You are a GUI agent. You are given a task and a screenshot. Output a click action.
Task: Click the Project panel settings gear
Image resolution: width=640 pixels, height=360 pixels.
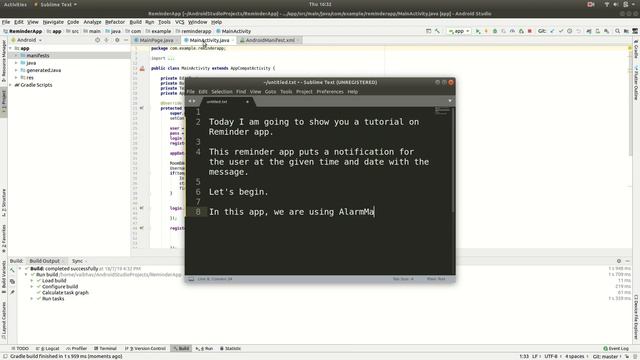[x=117, y=40]
